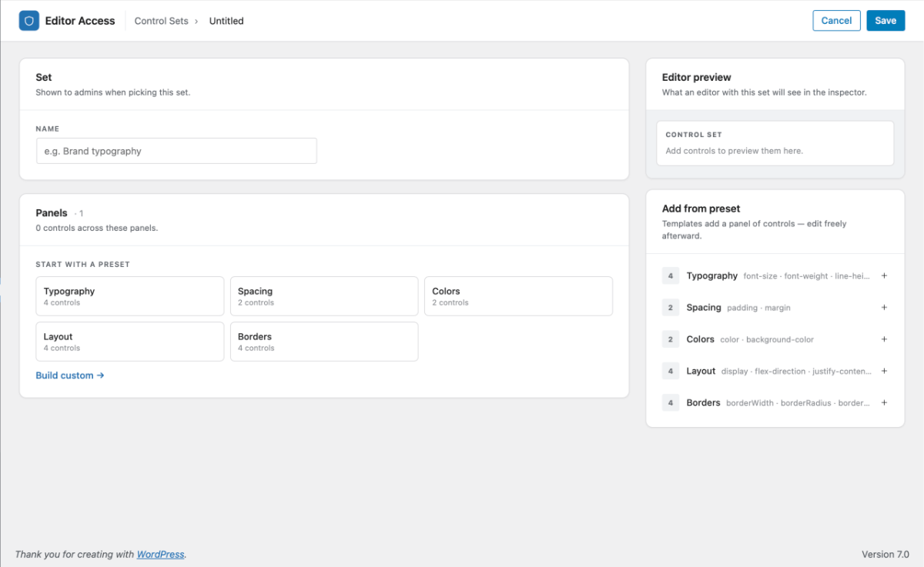
Task: Click 'padding · margin' property text
Action: pos(758,308)
